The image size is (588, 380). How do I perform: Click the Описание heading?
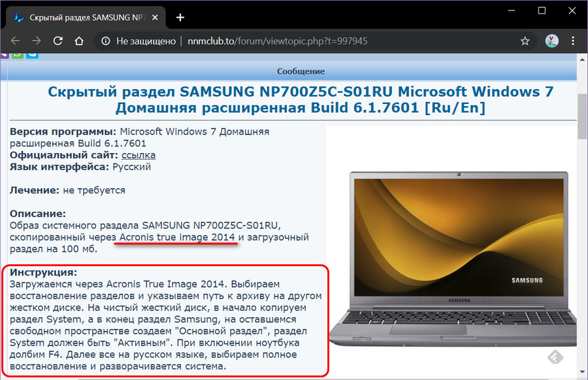tap(38, 214)
